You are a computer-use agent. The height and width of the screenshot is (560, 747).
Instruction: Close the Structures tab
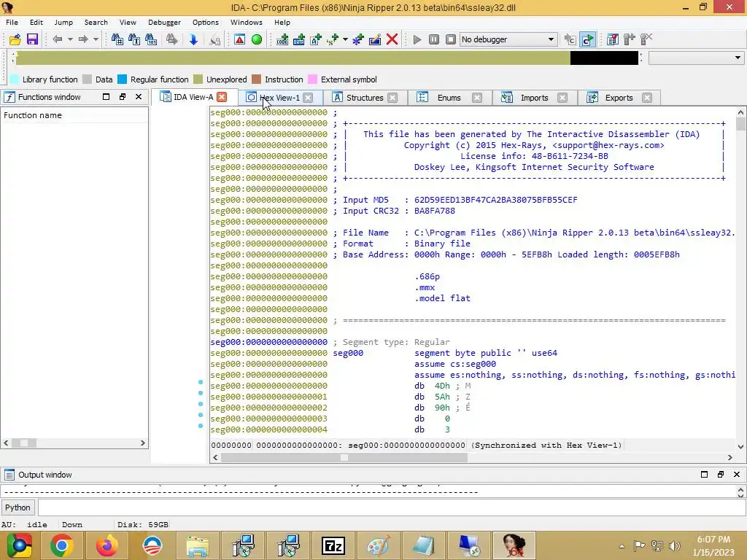392,98
